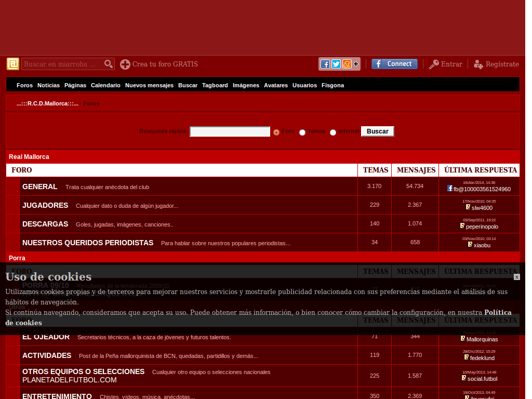Open the ACTIVIDADES forum
Viewport: 532px width, 399px height.
47,355
